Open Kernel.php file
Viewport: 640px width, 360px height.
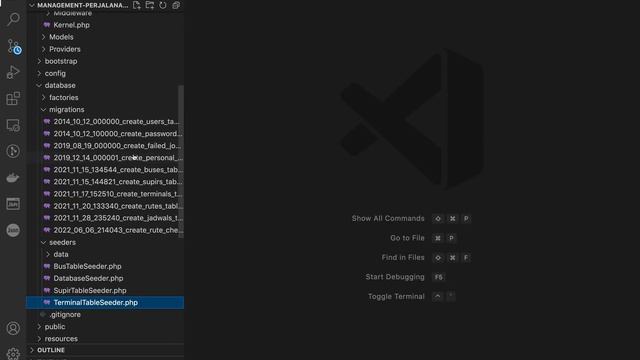click(105, 25)
